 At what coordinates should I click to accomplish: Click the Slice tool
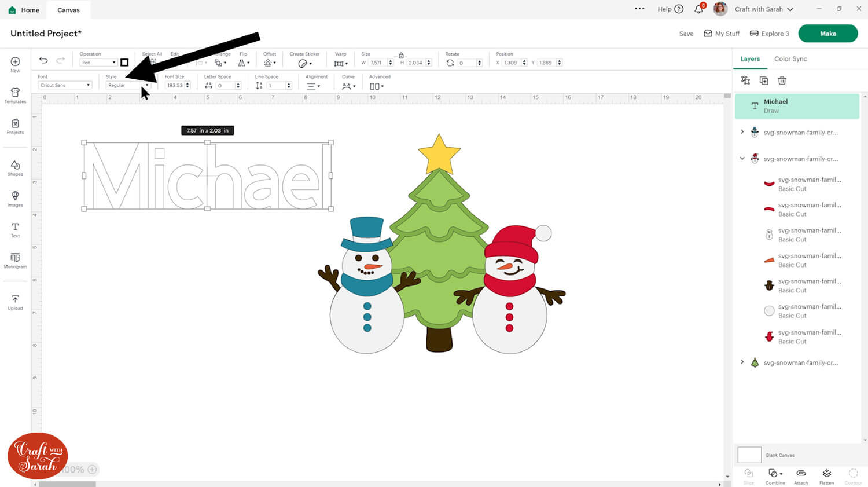[748, 476]
